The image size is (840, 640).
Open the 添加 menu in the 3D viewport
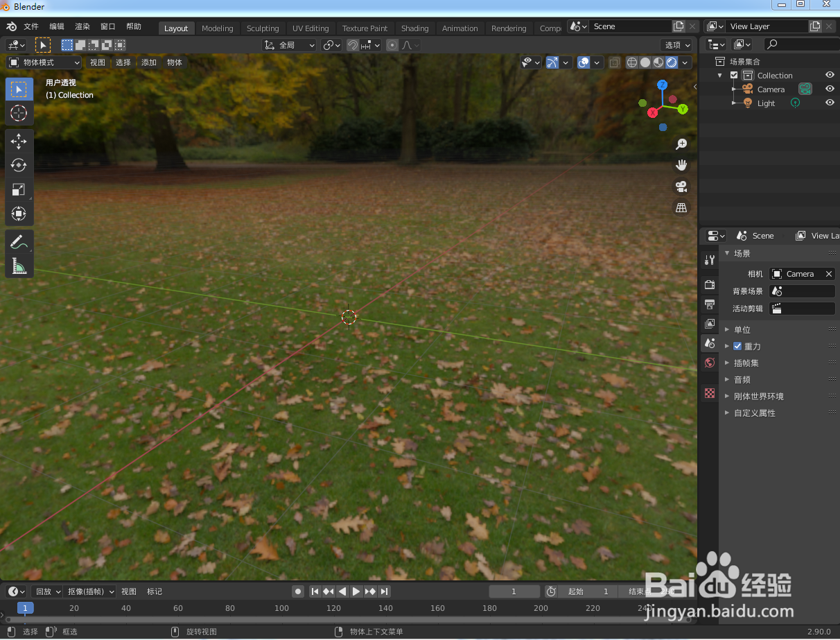148,62
